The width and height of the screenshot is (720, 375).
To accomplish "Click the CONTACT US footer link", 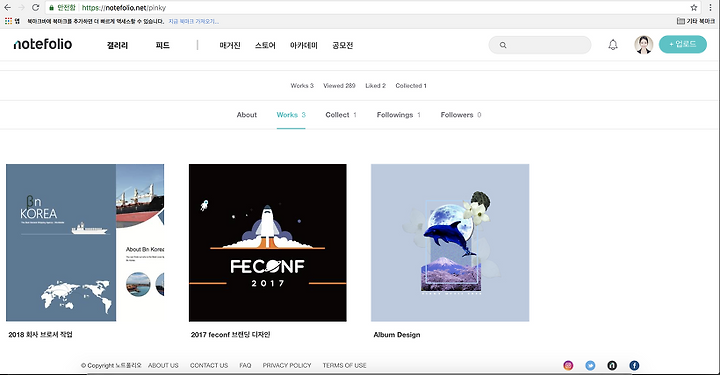I will pos(209,365).
